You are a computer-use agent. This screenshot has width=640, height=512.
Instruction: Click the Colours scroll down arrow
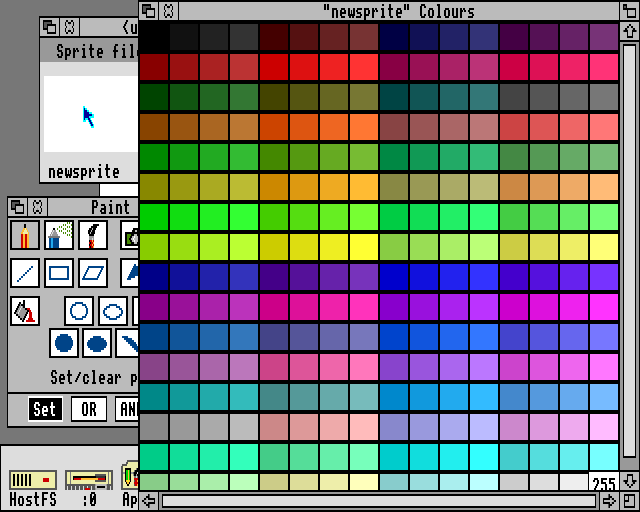(629, 481)
